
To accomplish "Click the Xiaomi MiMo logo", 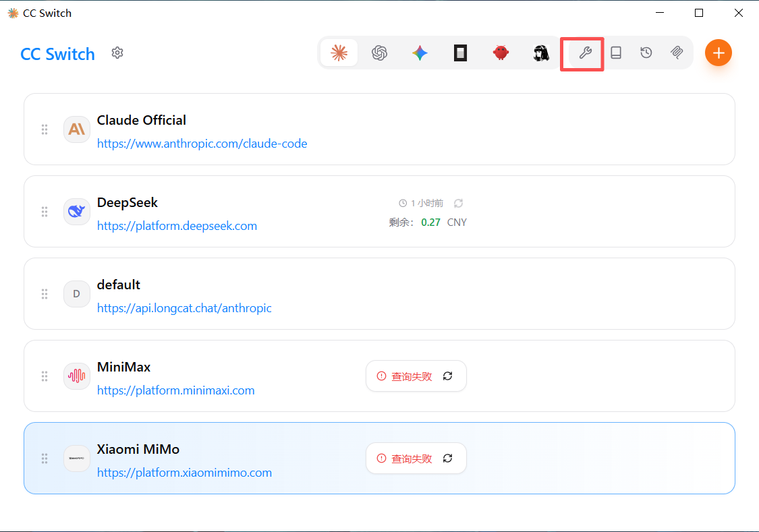I will click(x=76, y=458).
